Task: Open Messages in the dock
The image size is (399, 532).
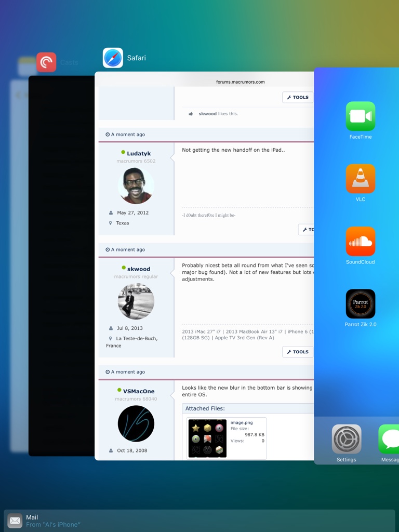Action: point(390,439)
